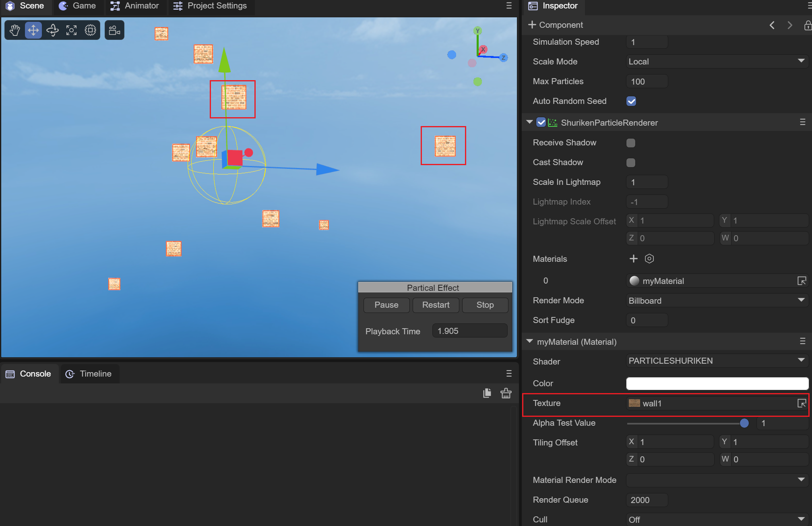This screenshot has height=526, width=812.
Task: Select the rotate tool
Action: click(52, 30)
